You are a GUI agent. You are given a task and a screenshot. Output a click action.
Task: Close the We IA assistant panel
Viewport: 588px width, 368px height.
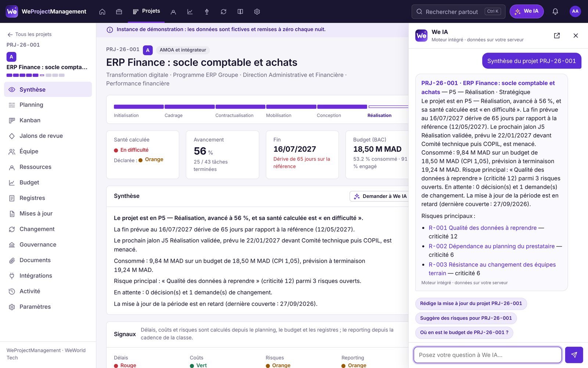click(x=576, y=36)
